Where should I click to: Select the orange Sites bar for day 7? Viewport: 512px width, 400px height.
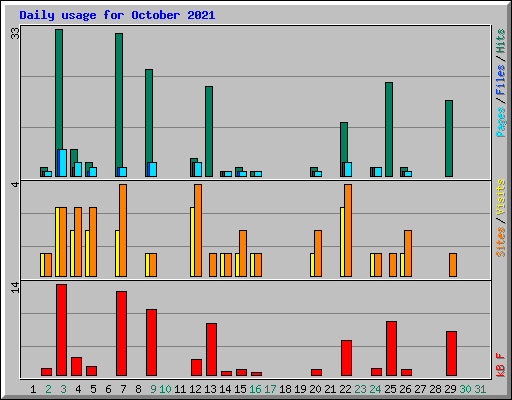point(123,230)
